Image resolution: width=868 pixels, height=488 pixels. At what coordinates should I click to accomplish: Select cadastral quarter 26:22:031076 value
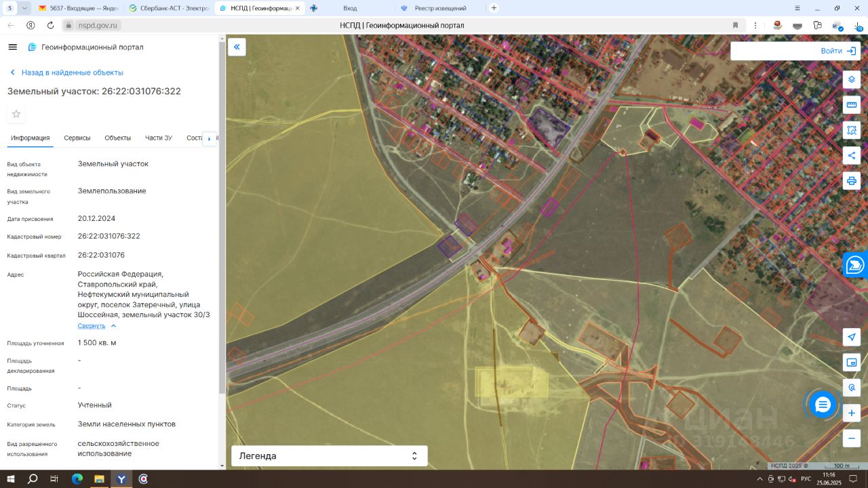[101, 256]
